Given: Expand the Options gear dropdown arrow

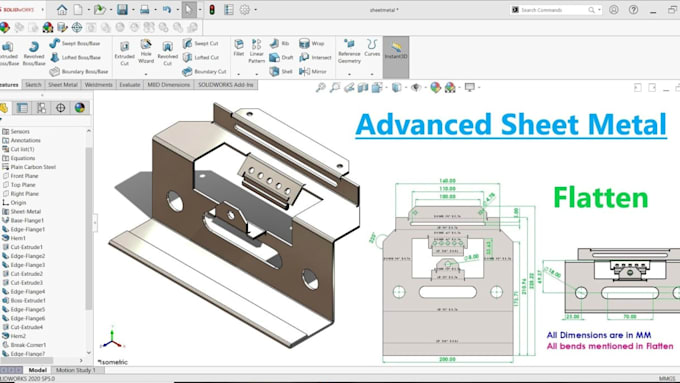Looking at the screenshot, I should point(255,10).
